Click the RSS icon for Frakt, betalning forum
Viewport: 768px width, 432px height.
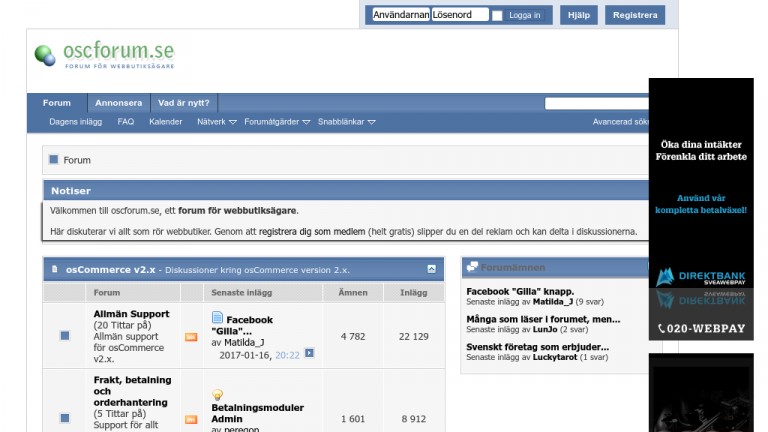[x=191, y=418]
